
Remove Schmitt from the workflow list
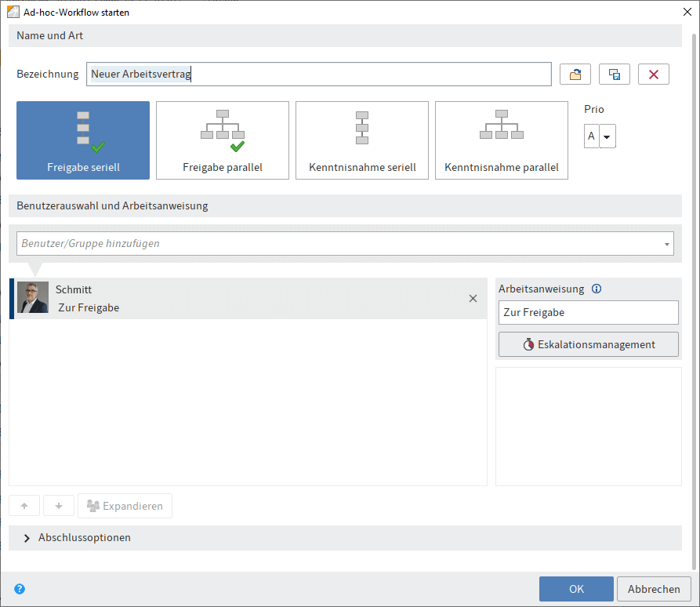[473, 298]
